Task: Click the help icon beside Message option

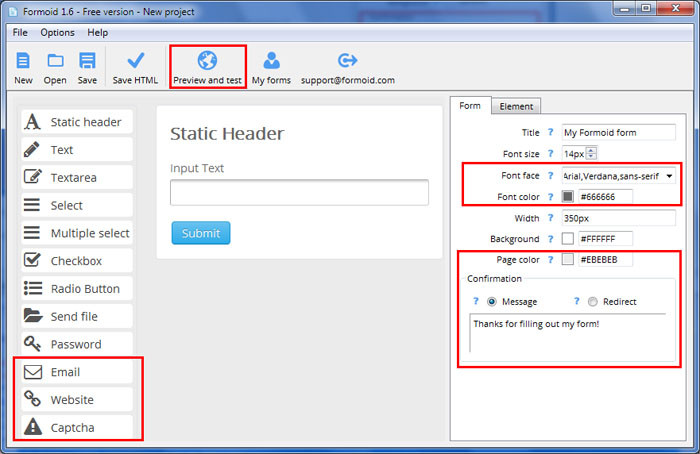Action: pos(476,301)
